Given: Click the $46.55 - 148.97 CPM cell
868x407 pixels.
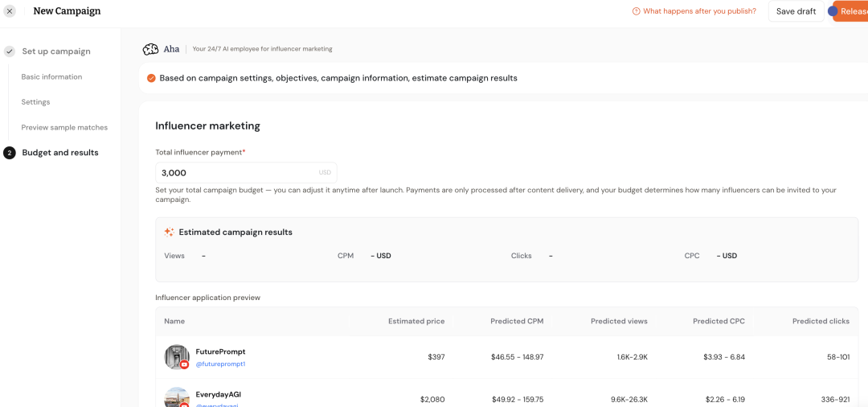Looking at the screenshot, I should tap(517, 357).
